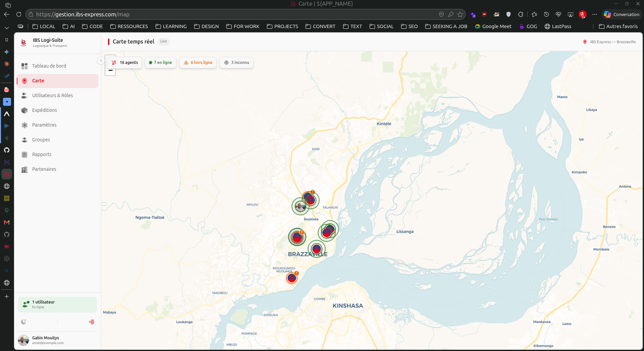Switch to Gemini vertical tab

click(x=6, y=52)
